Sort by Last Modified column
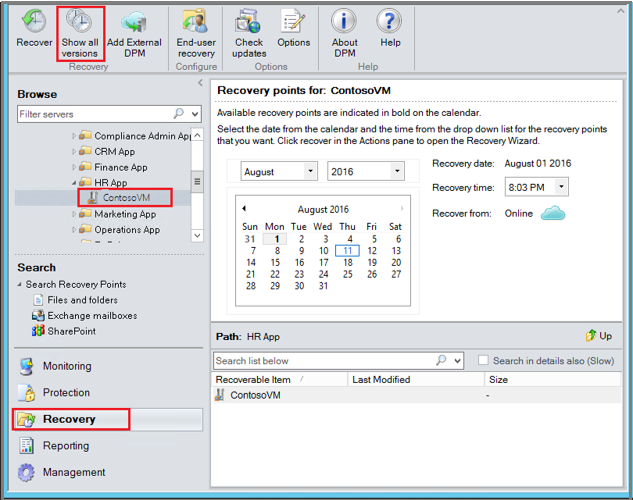The width and height of the screenshot is (633, 500). click(x=416, y=379)
